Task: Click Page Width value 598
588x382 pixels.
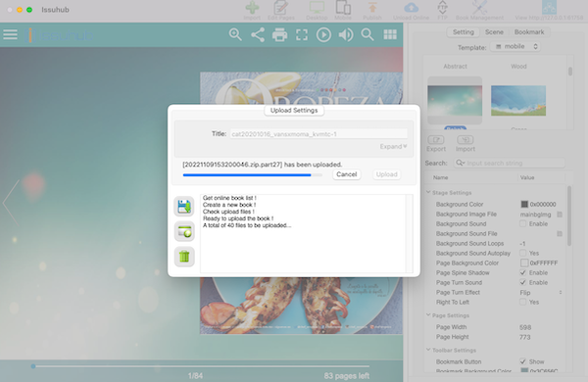Action: point(525,327)
